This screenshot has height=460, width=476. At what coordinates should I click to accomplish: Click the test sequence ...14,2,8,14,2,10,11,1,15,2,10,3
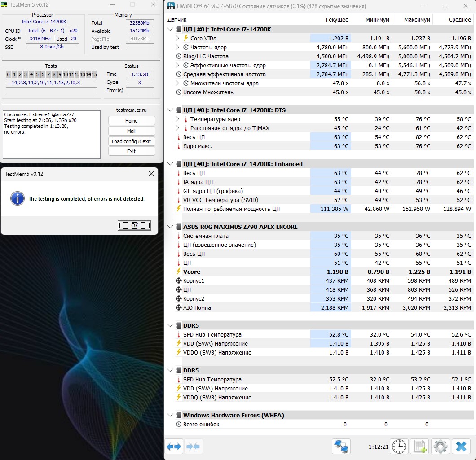(51, 83)
